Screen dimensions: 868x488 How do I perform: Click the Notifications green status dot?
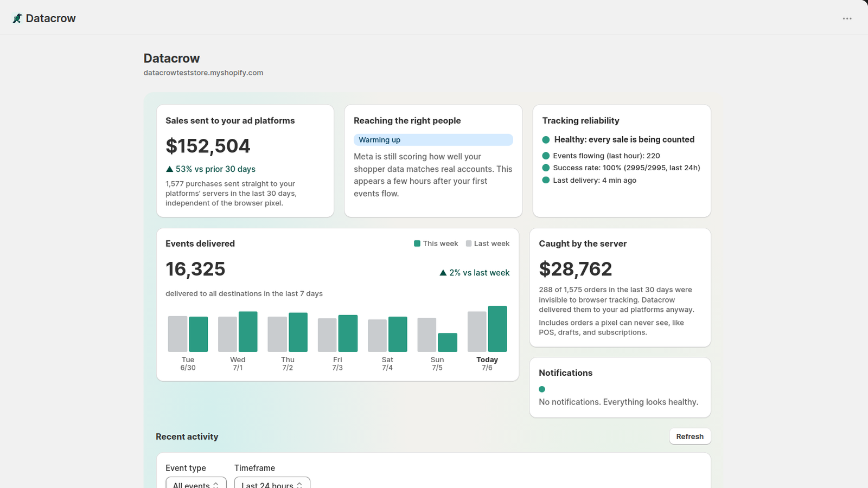pyautogui.click(x=542, y=389)
